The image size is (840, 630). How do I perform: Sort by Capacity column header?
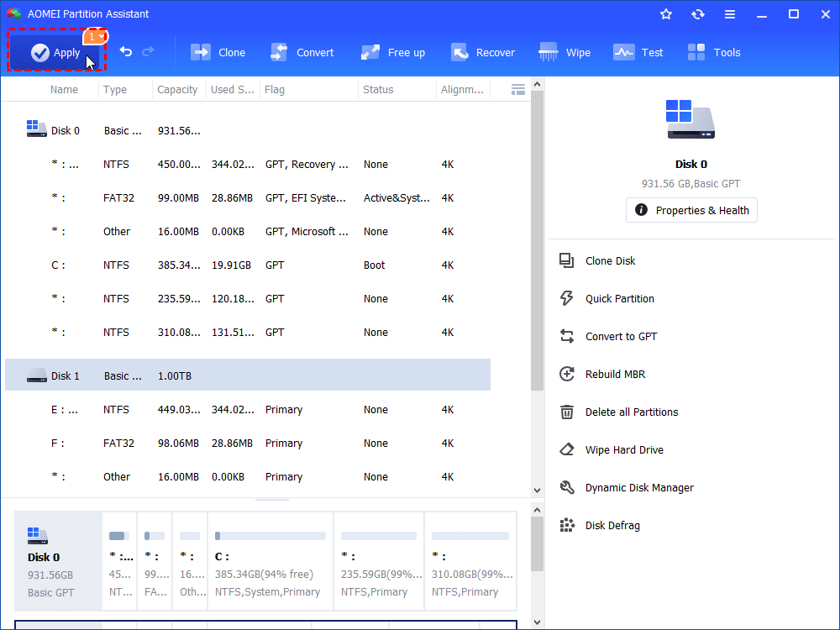click(x=177, y=90)
